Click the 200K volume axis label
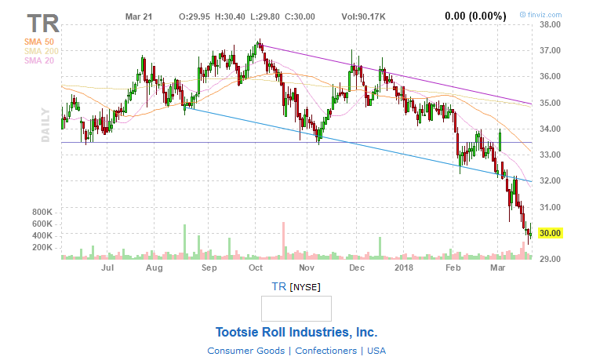The width and height of the screenshot is (589, 364). [42, 248]
